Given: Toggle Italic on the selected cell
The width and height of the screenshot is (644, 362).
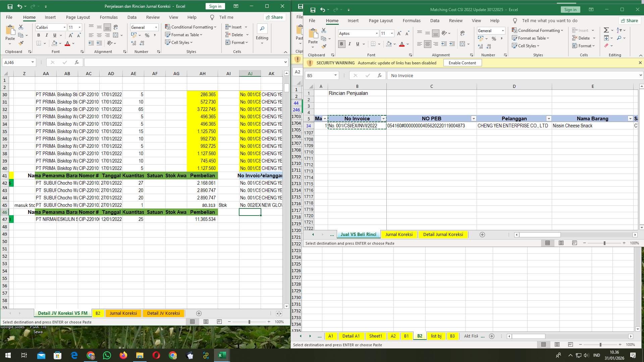Looking at the screenshot, I should coord(350,44).
